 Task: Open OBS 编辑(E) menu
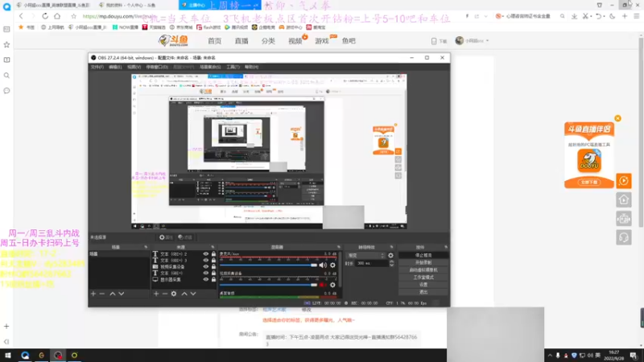[115, 67]
